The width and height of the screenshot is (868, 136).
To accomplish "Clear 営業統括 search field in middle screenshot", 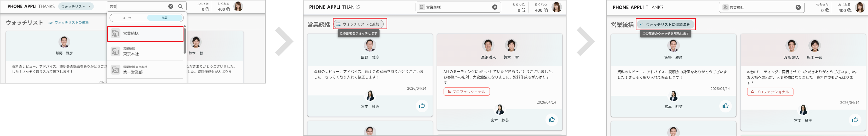I will (495, 7).
